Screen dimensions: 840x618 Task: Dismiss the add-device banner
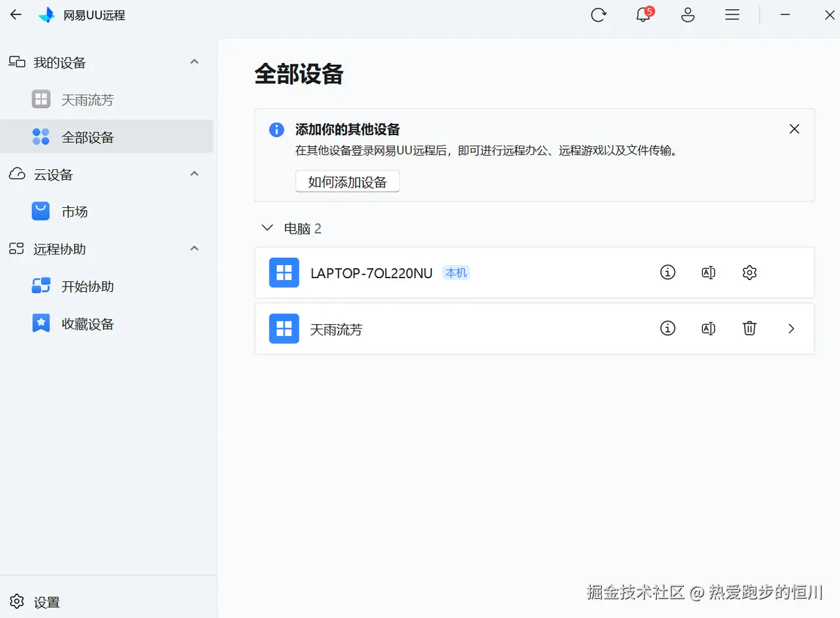click(x=794, y=129)
